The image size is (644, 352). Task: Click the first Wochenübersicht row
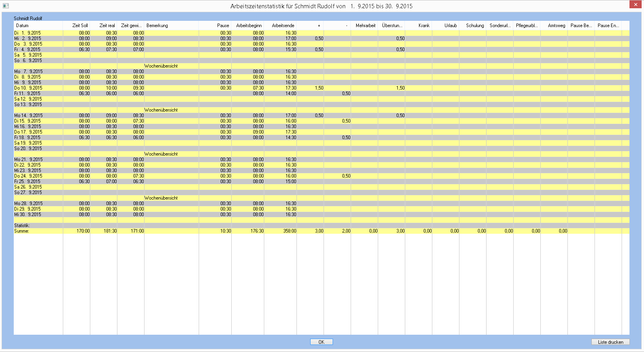pyautogui.click(x=161, y=66)
